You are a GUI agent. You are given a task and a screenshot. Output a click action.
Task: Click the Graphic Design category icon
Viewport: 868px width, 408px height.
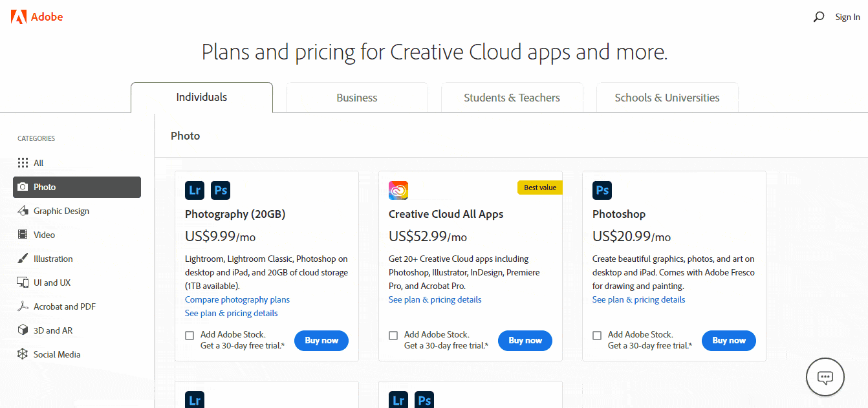(23, 211)
